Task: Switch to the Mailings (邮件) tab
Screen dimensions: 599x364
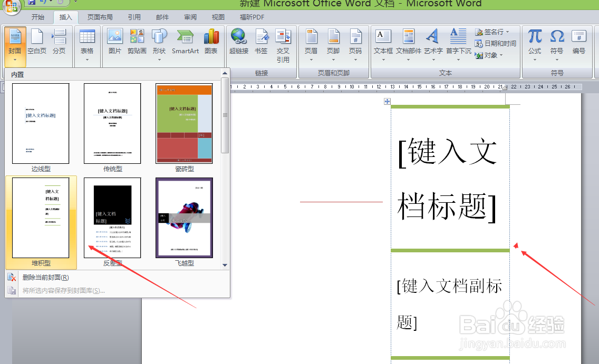Action: [162, 17]
